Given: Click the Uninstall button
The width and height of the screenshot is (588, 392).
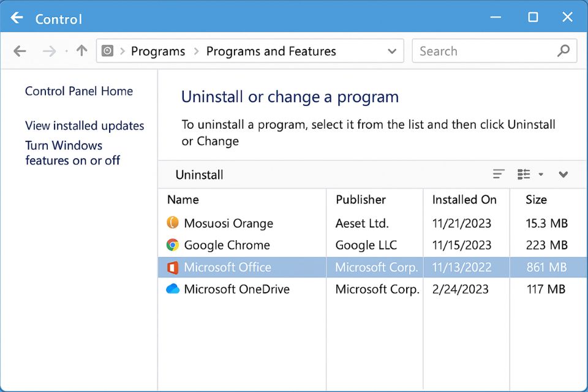Looking at the screenshot, I should click(199, 175).
